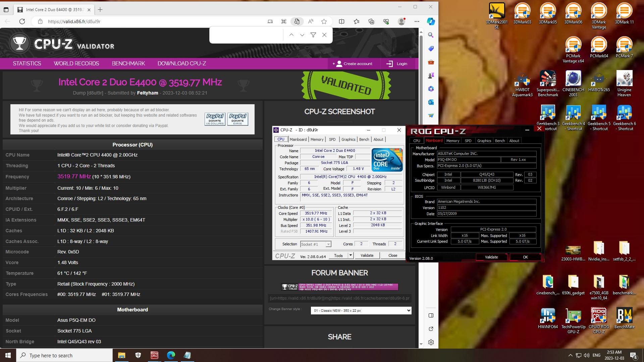The image size is (644, 362).
Task: Open Superposition Benchmark desktop icon
Action: click(x=548, y=83)
